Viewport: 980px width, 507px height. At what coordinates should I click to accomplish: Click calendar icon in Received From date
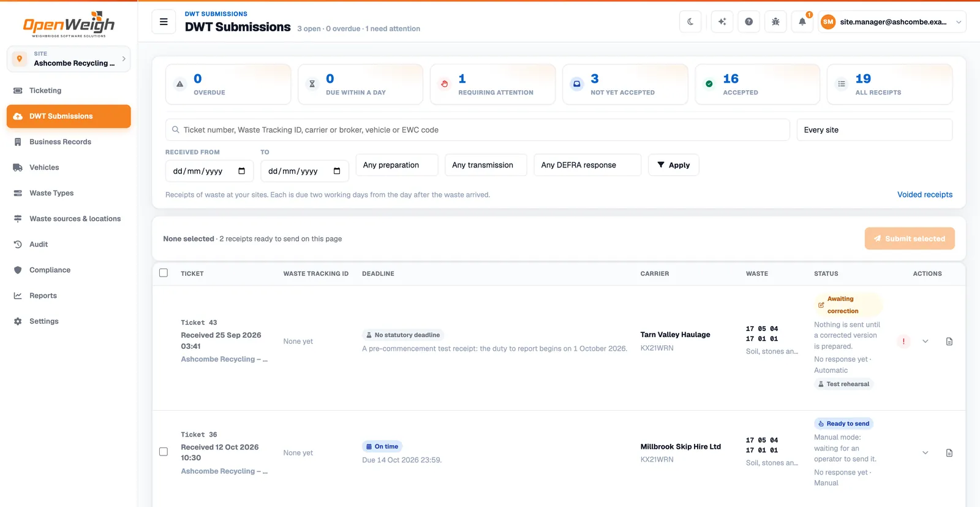coord(241,171)
